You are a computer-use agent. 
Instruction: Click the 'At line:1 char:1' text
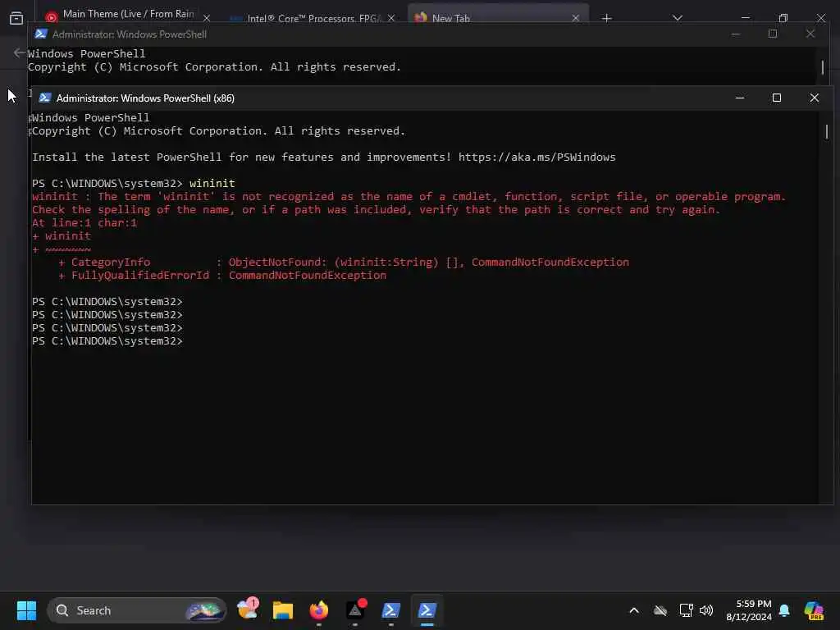pyautogui.click(x=84, y=223)
